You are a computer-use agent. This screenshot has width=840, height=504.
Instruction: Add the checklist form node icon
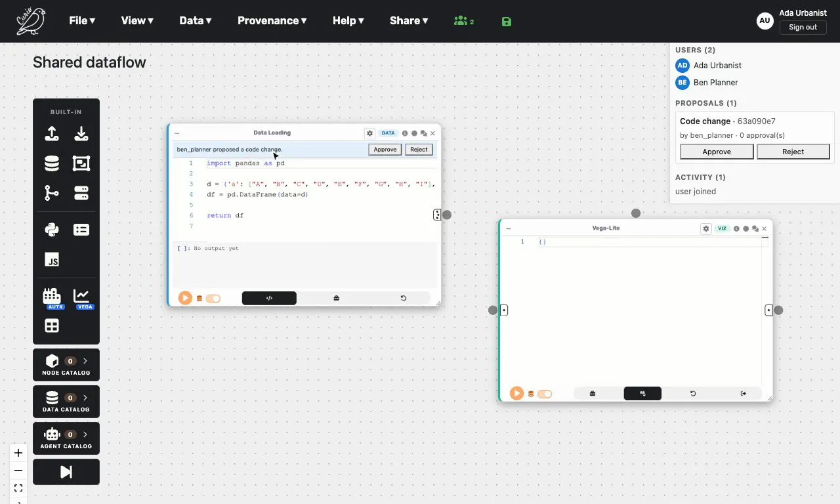pos(81,230)
